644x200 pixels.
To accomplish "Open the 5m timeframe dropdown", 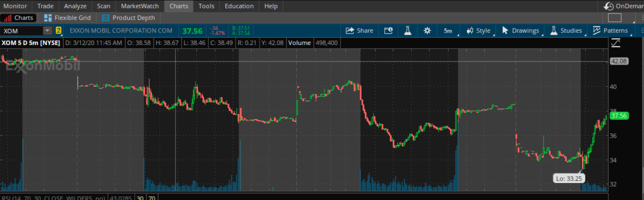I will tap(448, 31).
